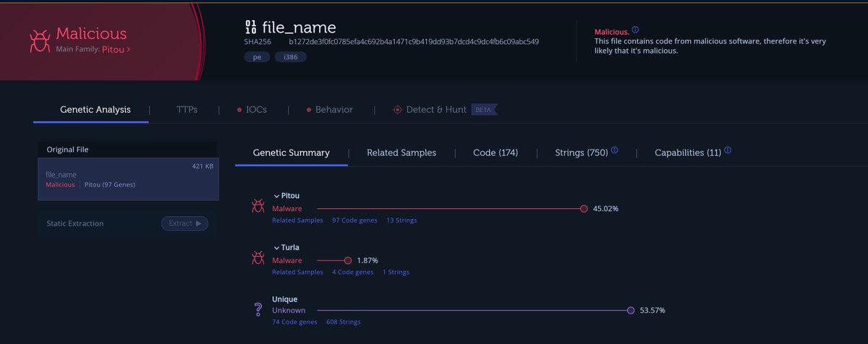
Task: Select the Genetic Summary sub-tab
Action: click(x=292, y=152)
